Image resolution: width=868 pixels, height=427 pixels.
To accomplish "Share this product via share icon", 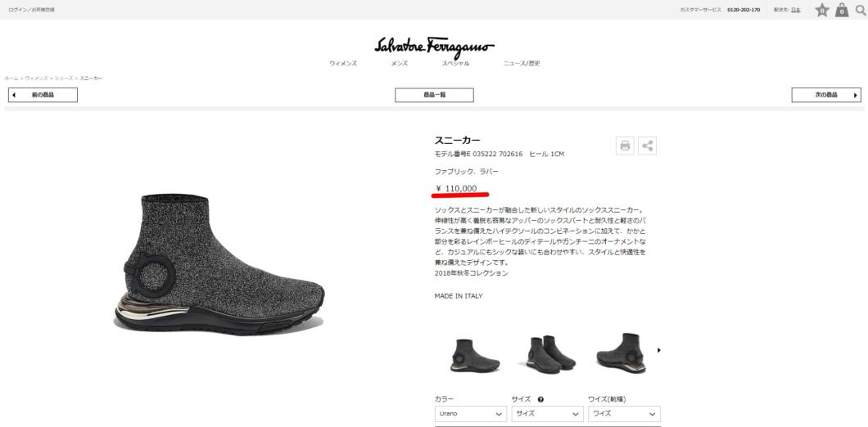I will click(x=647, y=146).
